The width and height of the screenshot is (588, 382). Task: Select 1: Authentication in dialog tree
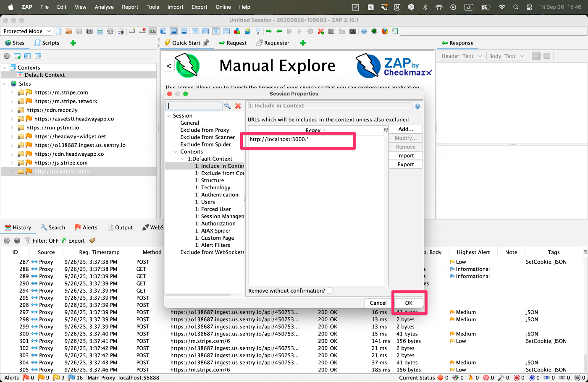pyautogui.click(x=217, y=195)
